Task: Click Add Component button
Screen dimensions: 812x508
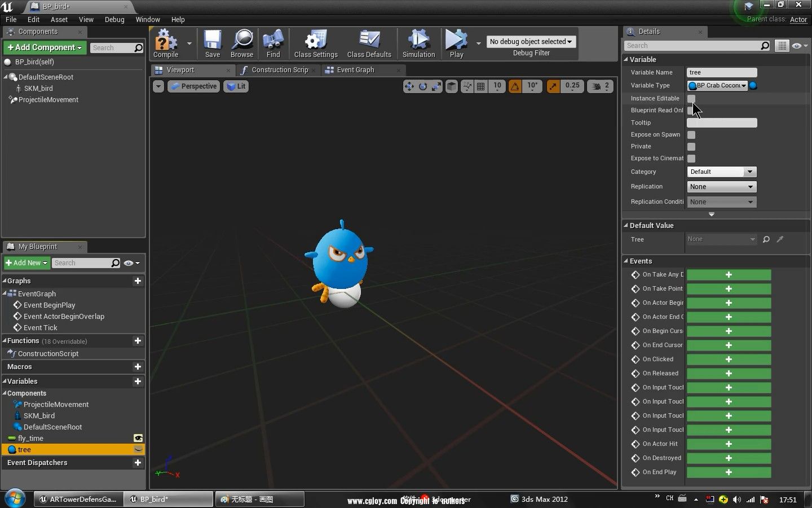Action: point(45,47)
